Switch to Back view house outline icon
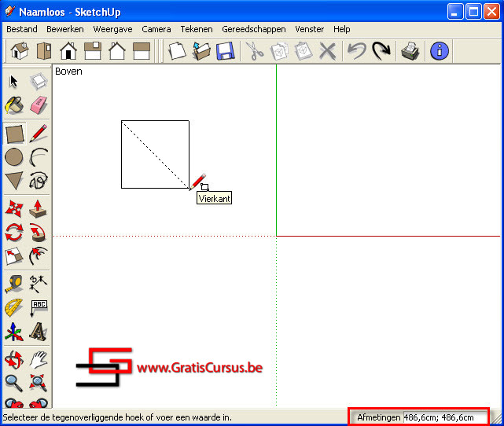 [117, 51]
